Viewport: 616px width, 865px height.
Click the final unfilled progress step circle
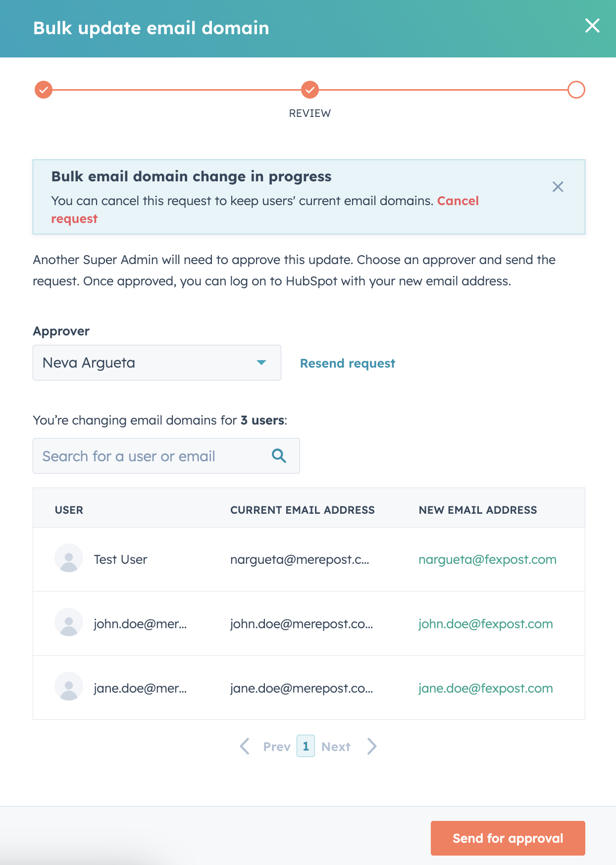pos(575,90)
